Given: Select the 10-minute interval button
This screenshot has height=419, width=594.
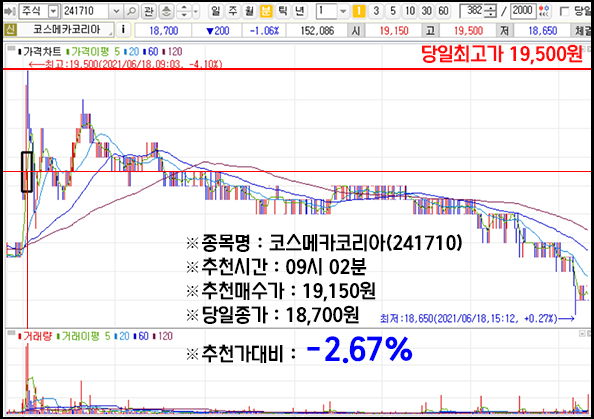Looking at the screenshot, I should coord(410,11).
